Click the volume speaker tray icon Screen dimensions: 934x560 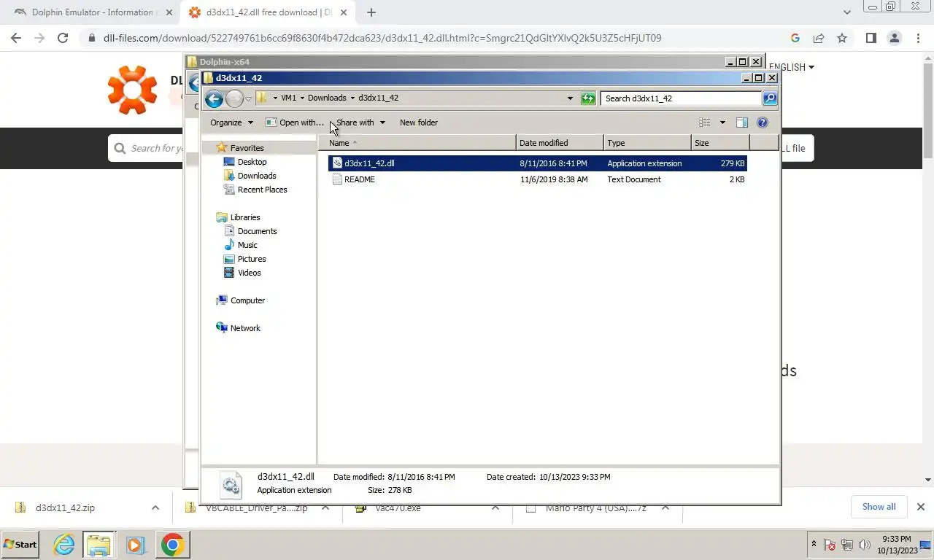tap(865, 545)
